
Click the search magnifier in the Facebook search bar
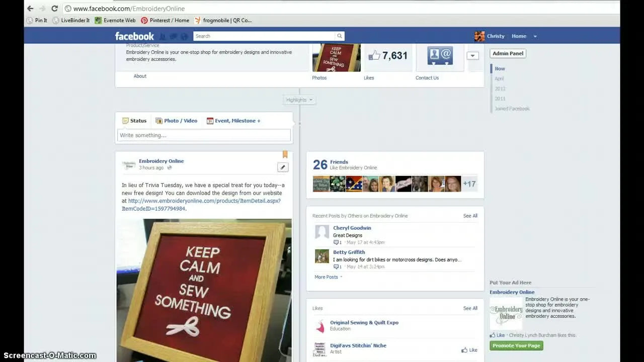click(x=339, y=36)
